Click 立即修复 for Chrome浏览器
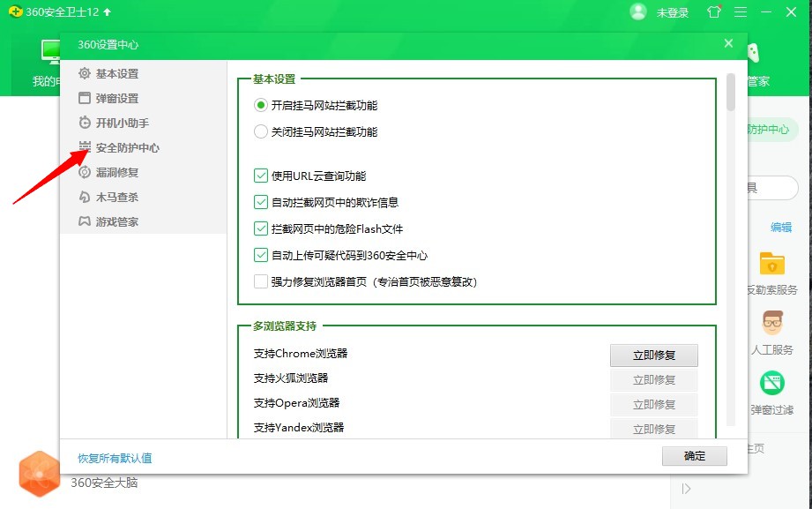 (653, 356)
